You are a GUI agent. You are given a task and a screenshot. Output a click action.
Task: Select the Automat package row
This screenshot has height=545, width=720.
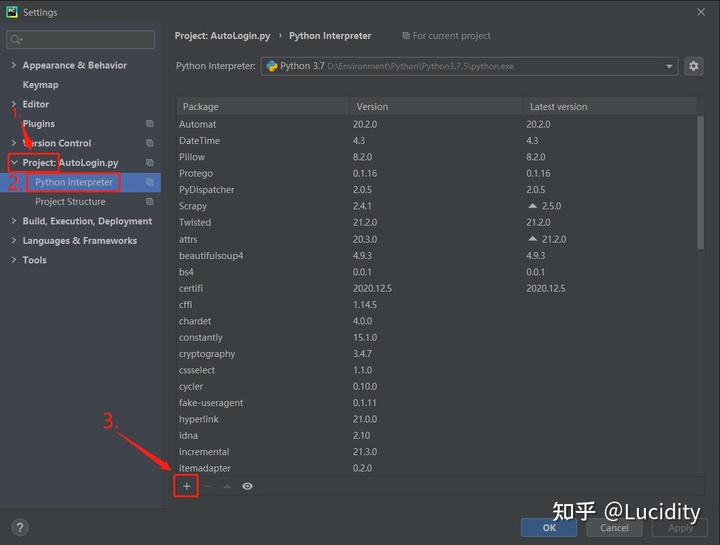click(x=437, y=124)
